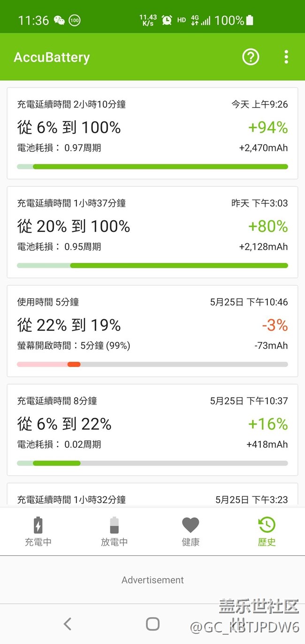Click the green progress bar for +94% session
This screenshot has width=305, height=644.
click(x=160, y=167)
